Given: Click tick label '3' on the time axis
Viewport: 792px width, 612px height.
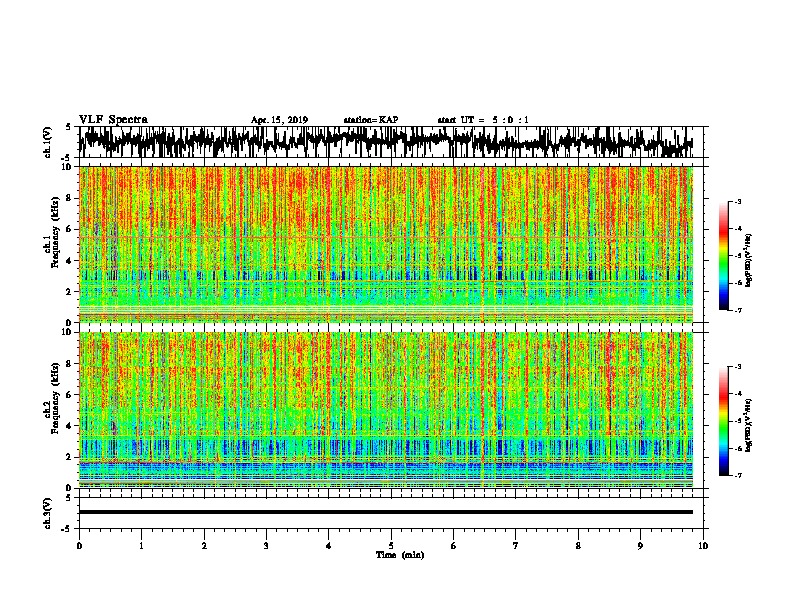Looking at the screenshot, I should pos(266,546).
